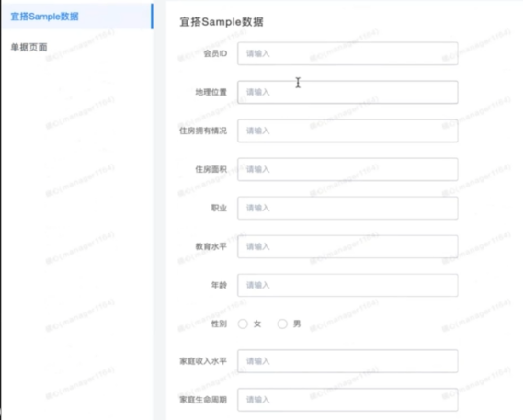The image size is (524, 420).
Task: Click the 职业 input box
Action: pos(347,208)
